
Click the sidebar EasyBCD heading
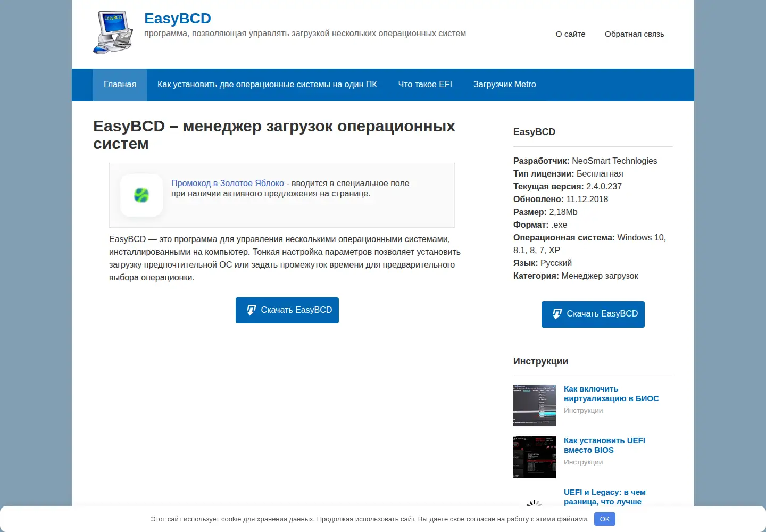coord(534,132)
